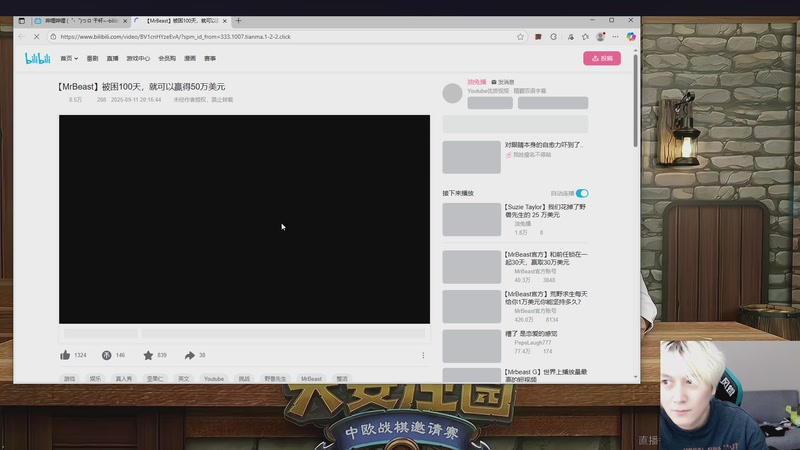Click the 野兽先生 tag
Screen dimensions: 800x450
click(x=276, y=379)
